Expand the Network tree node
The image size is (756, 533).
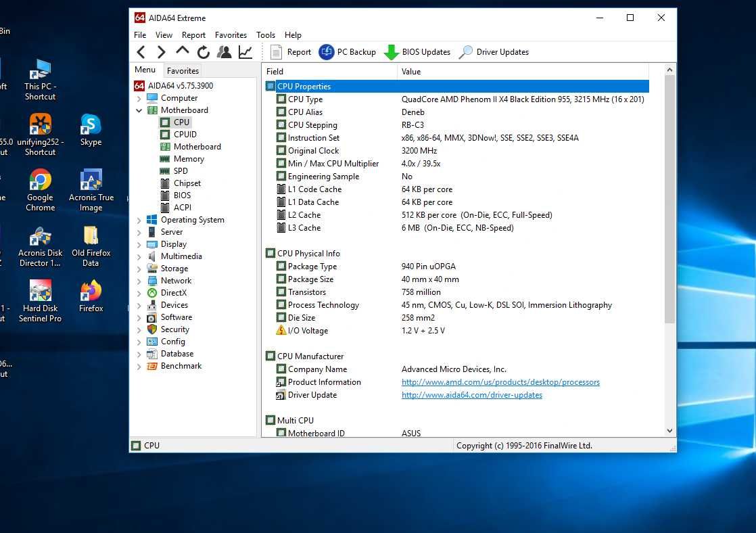(139, 281)
